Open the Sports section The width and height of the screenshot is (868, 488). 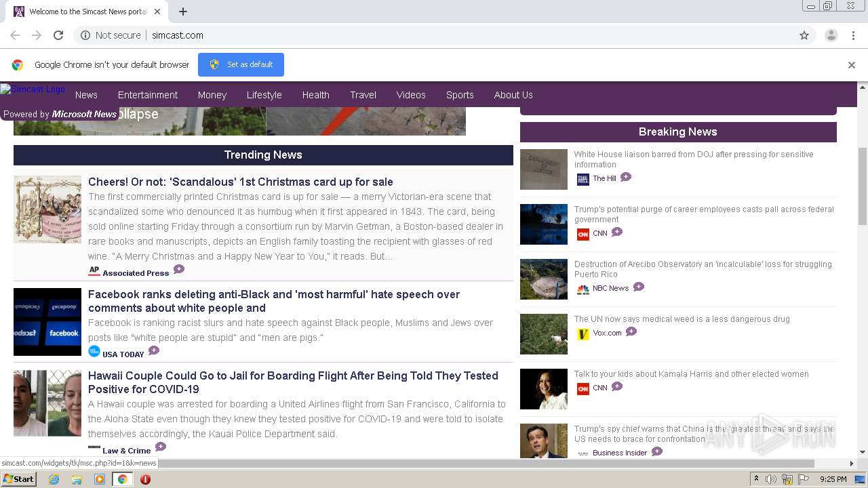click(460, 95)
